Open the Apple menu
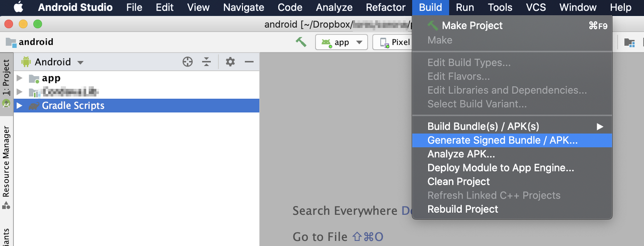This screenshot has width=644, height=246. [19, 7]
